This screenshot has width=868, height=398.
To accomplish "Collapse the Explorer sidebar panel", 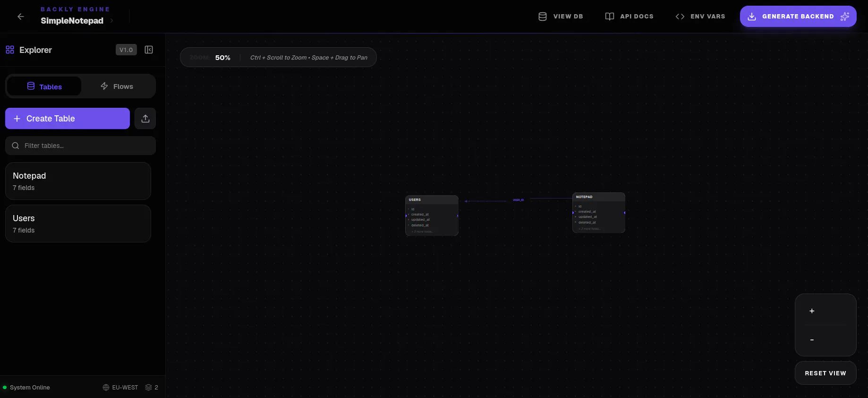I will coord(149,50).
